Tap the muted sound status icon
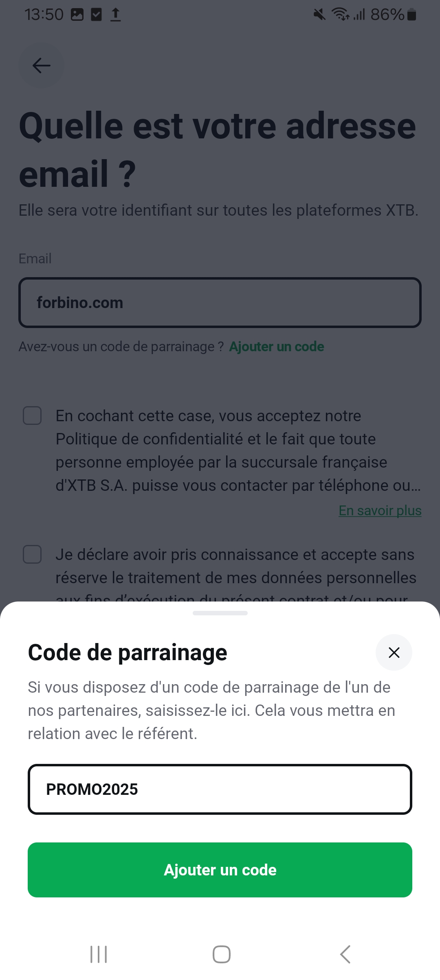The image size is (440, 980). click(x=319, y=15)
